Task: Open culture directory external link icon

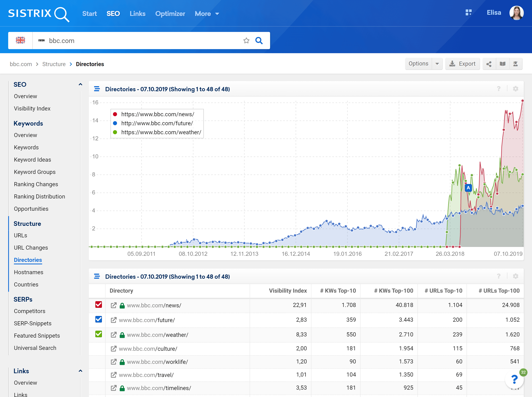Action: tap(114, 349)
